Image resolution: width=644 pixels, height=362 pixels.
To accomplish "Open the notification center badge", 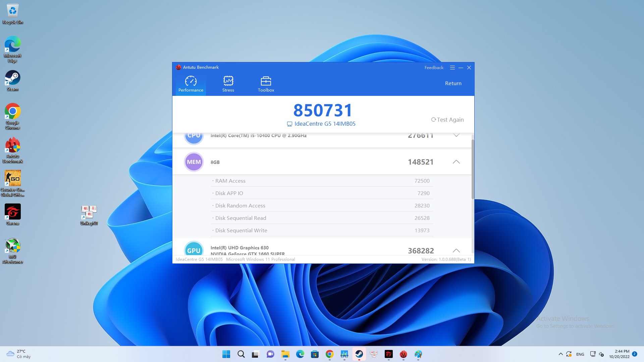I will coord(635,354).
